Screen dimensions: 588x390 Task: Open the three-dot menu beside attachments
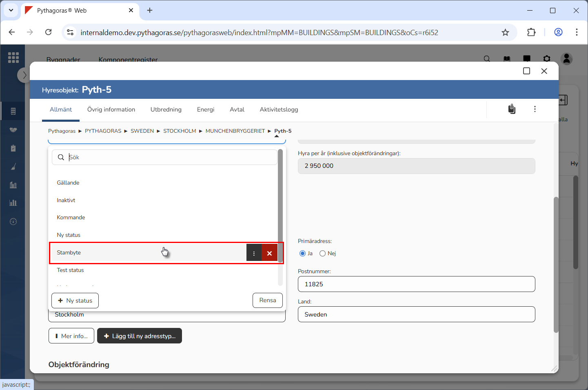pos(535,109)
